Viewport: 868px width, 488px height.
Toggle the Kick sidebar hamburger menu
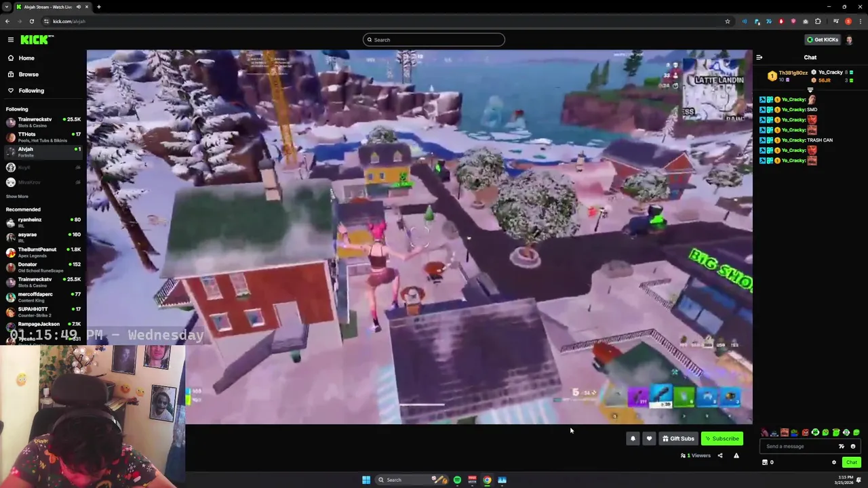(x=11, y=40)
